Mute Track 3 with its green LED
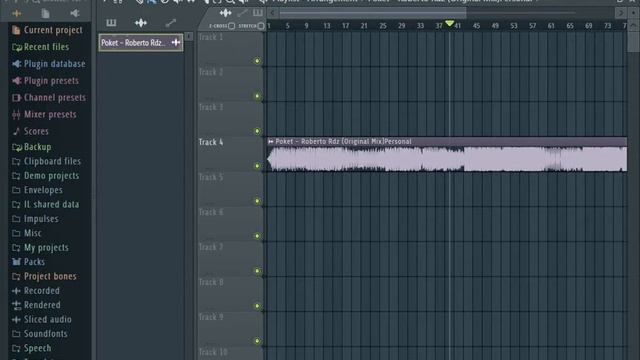Screen dimensions: 640x360 pos(257,131)
